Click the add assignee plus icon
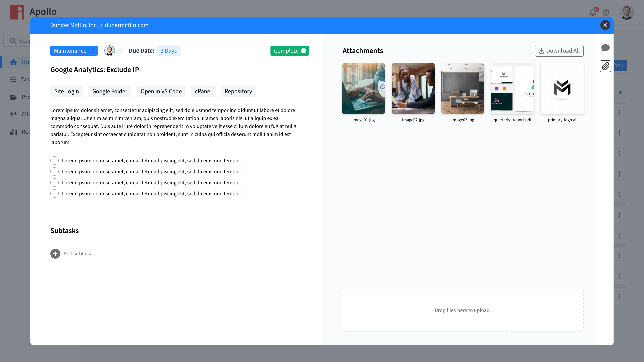This screenshot has height=362, width=644. tap(120, 51)
